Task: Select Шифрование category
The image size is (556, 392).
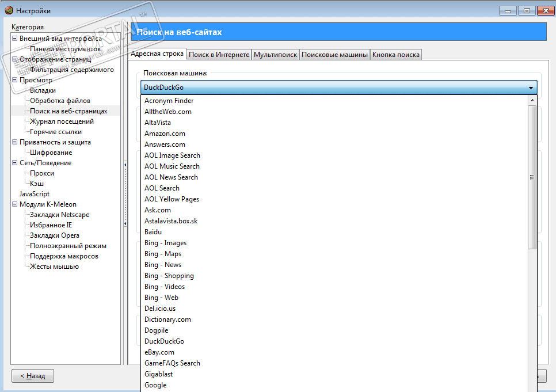Action: (x=51, y=153)
